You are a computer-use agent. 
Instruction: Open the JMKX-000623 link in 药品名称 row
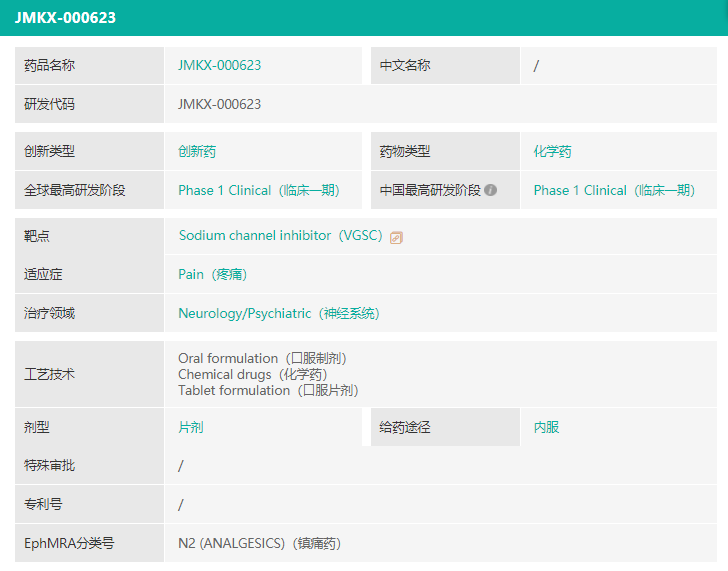219,65
